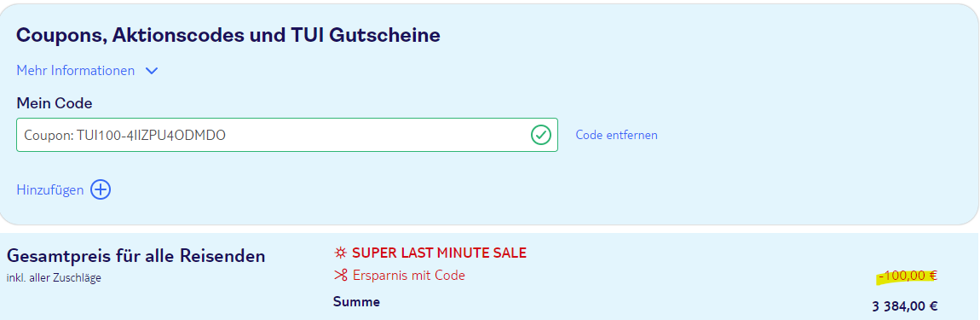
Task: Click the Coupons, Aktionscodes und TUI Gutscheine heading
Action: point(228,35)
